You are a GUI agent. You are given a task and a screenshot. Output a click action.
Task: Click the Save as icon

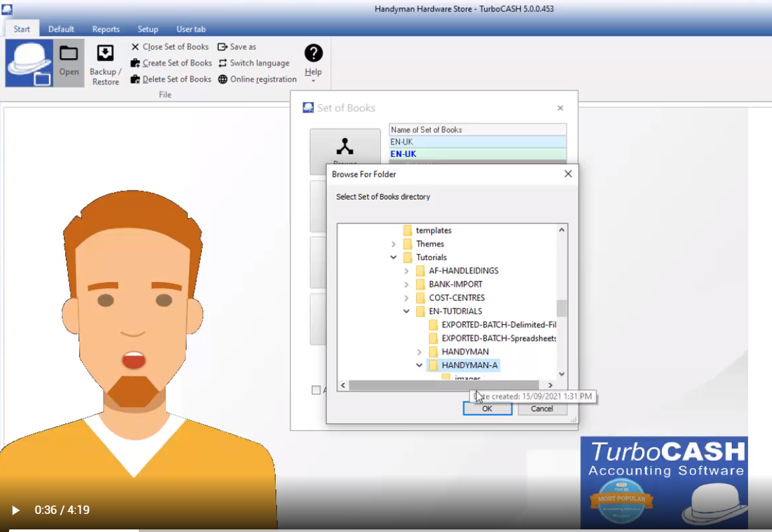pyautogui.click(x=222, y=47)
